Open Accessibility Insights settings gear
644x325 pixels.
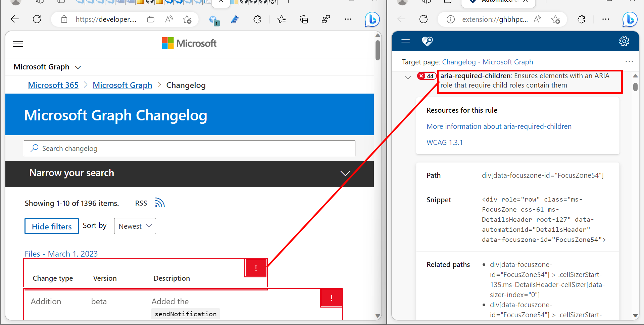pos(624,41)
